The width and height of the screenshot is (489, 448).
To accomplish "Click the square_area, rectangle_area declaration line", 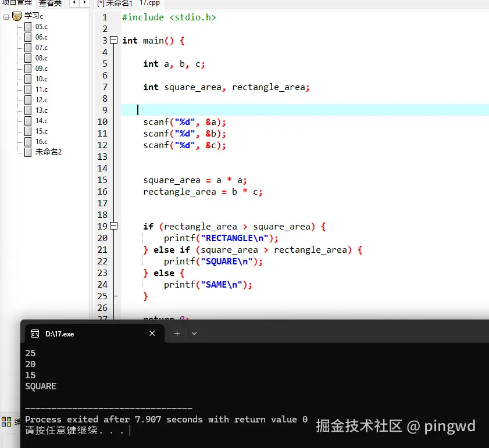I will click(226, 87).
